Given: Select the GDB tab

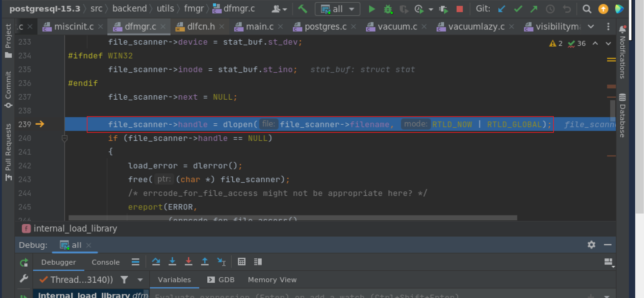Looking at the screenshot, I should (x=221, y=280).
